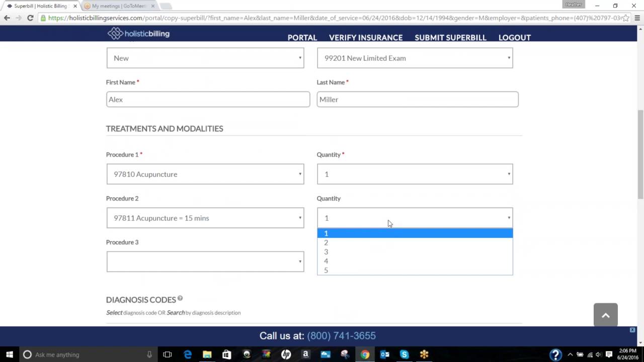Open the 99201 New Limited Exam dropdown
Screen dimensions: 644x362
[x=415, y=58]
